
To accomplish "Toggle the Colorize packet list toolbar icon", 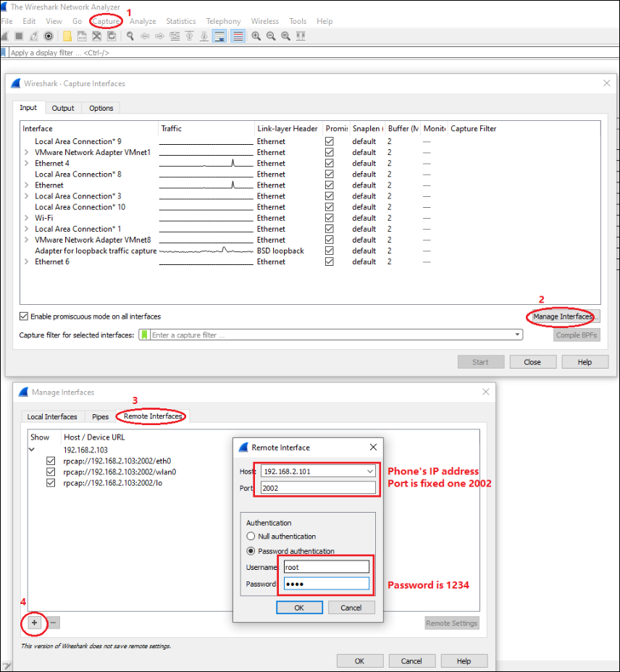I will [x=237, y=36].
